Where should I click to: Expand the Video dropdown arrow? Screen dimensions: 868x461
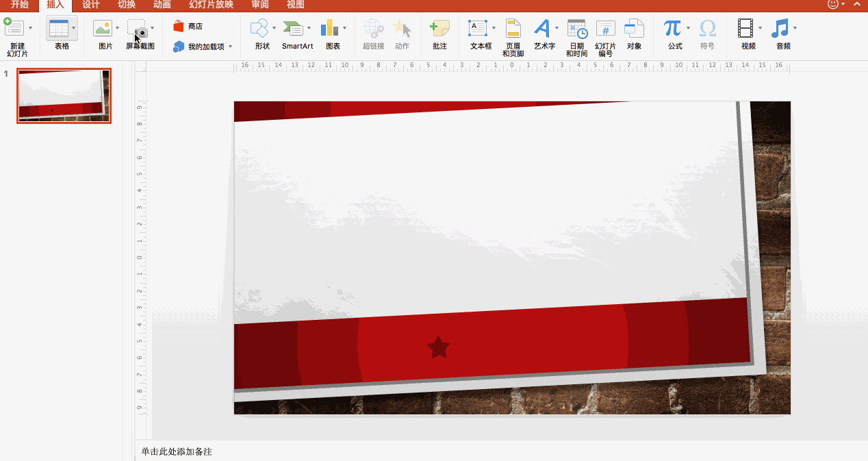click(x=760, y=28)
